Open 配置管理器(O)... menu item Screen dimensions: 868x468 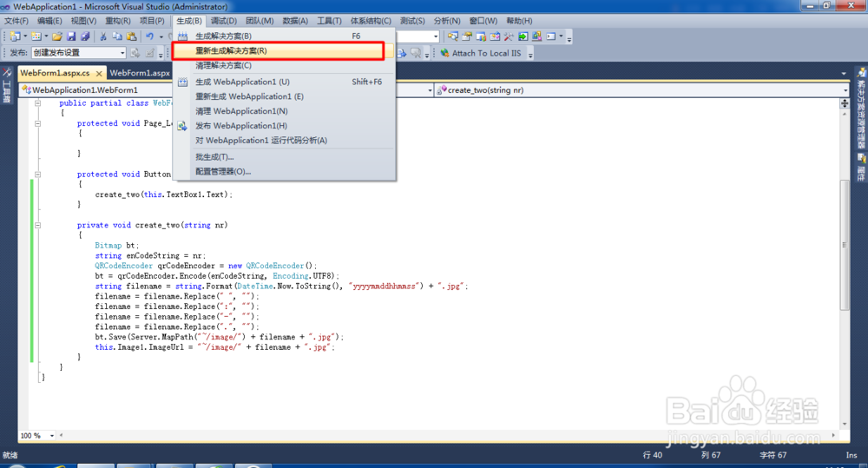284,172
